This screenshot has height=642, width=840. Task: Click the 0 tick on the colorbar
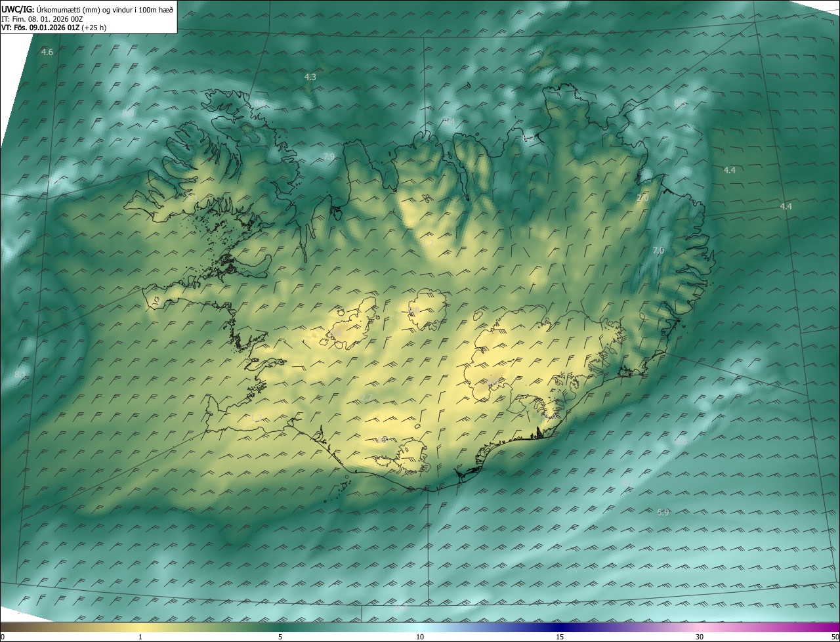(3, 637)
